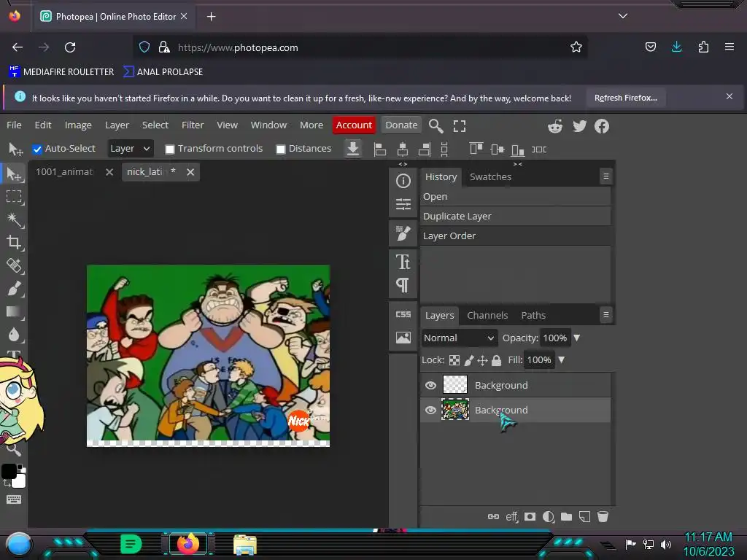Click the red Account button
The image size is (747, 560).
pos(354,125)
